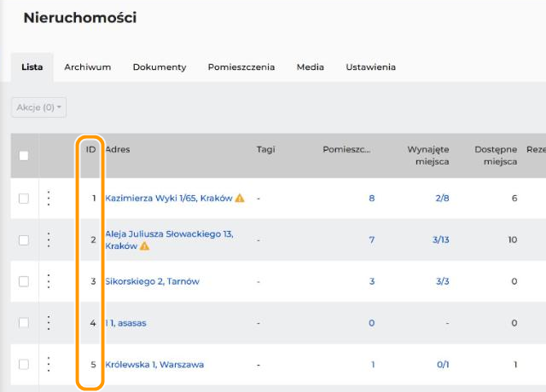Image resolution: width=546 pixels, height=392 pixels.
Task: Click the Dostępne miejsca column header
Action: tap(496, 155)
